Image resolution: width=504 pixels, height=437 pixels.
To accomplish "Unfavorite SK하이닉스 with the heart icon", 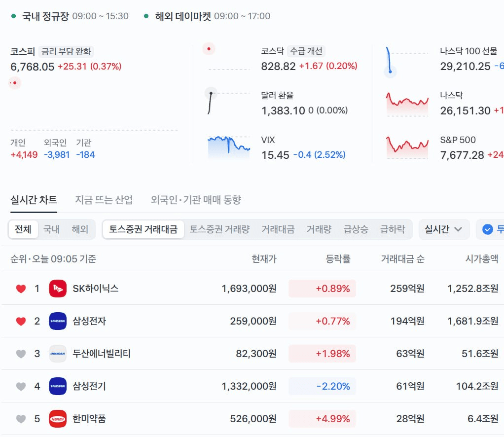I will pos(21,289).
